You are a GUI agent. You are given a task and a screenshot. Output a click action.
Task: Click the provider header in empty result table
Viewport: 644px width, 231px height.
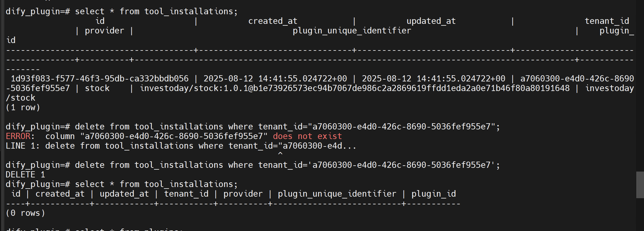(x=243, y=194)
